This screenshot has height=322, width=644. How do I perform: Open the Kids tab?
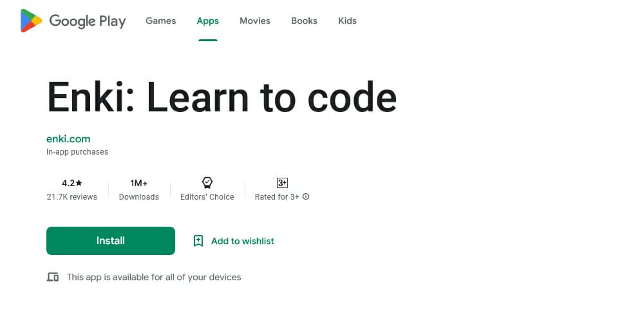pos(348,21)
